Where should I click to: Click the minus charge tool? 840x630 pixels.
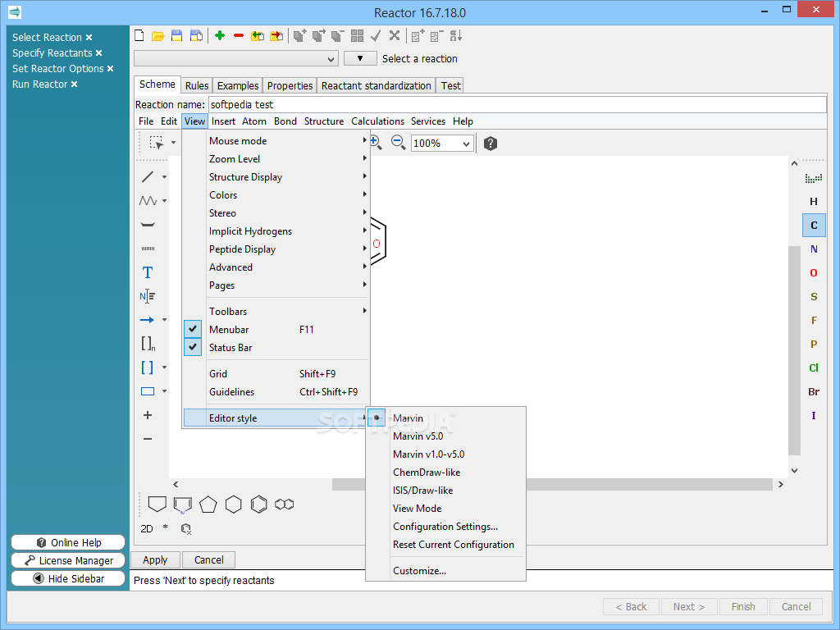(148, 439)
